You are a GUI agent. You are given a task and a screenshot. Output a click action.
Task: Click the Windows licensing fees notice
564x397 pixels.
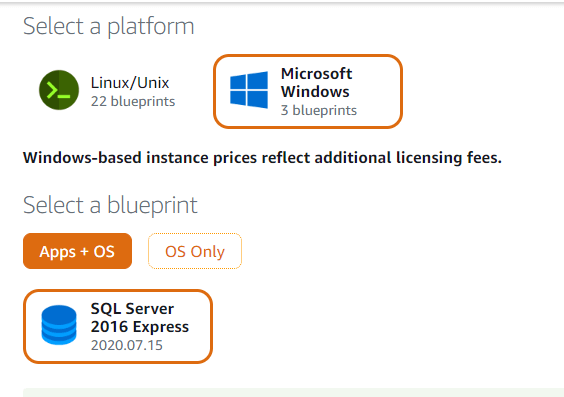[262, 158]
